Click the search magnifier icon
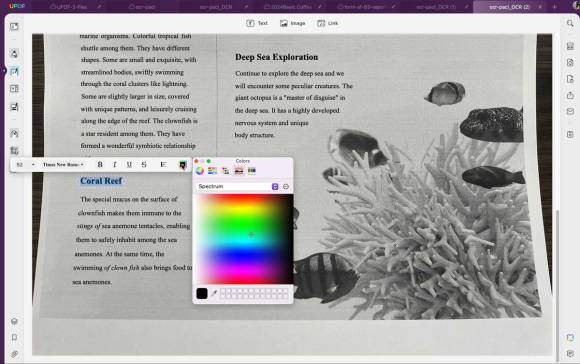Screen dimensions: 580x364 pos(570,23)
